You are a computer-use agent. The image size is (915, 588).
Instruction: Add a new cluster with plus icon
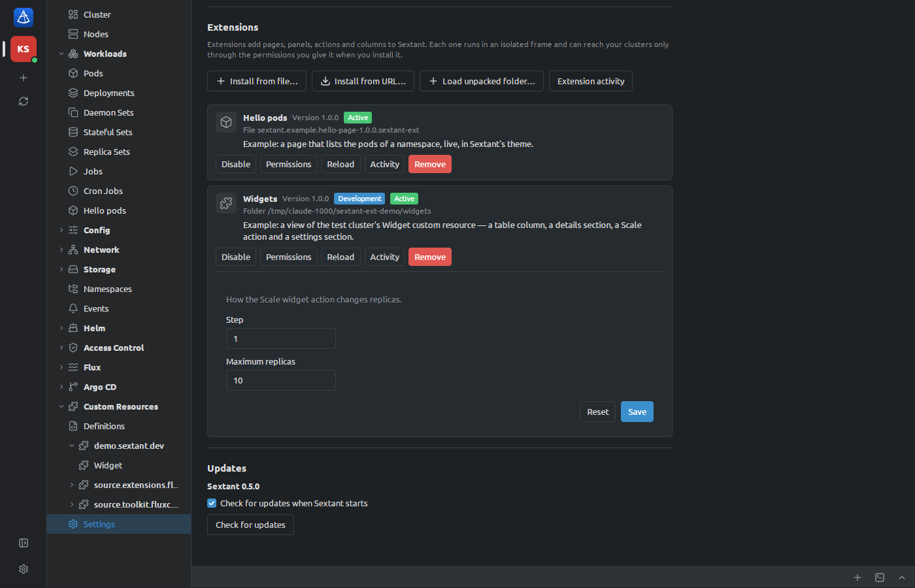coord(24,78)
